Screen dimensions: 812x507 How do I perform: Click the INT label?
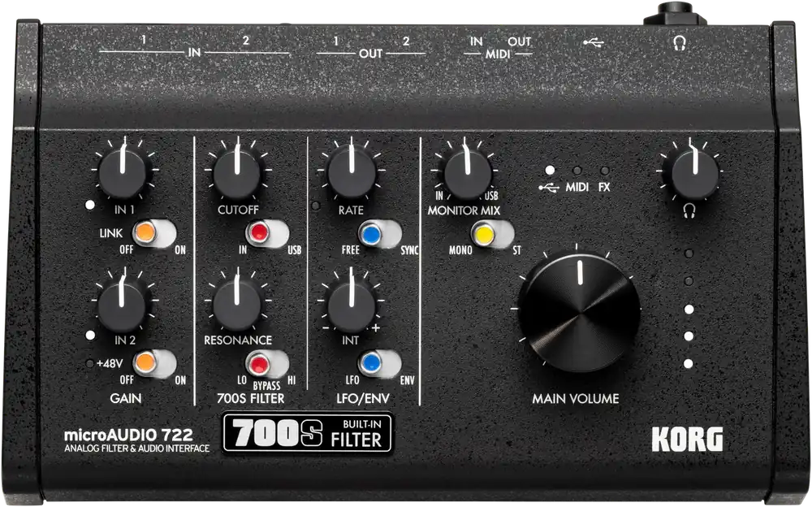point(350,340)
